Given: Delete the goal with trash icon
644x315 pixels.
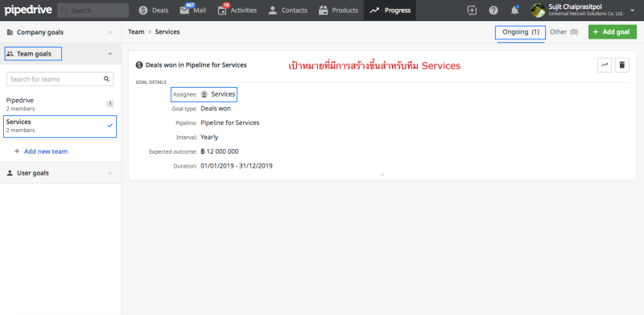Looking at the screenshot, I should (621, 65).
